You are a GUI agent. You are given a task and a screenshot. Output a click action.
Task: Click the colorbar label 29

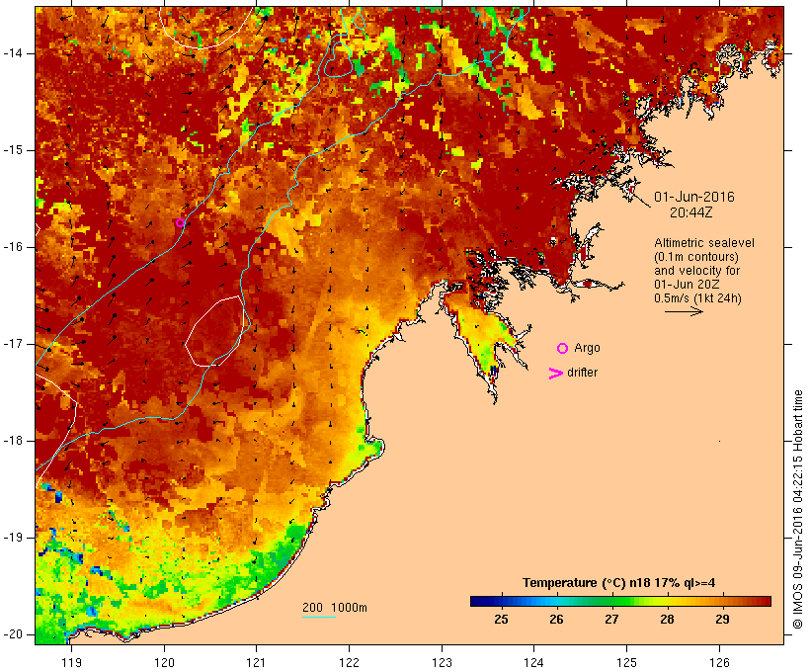(722, 619)
